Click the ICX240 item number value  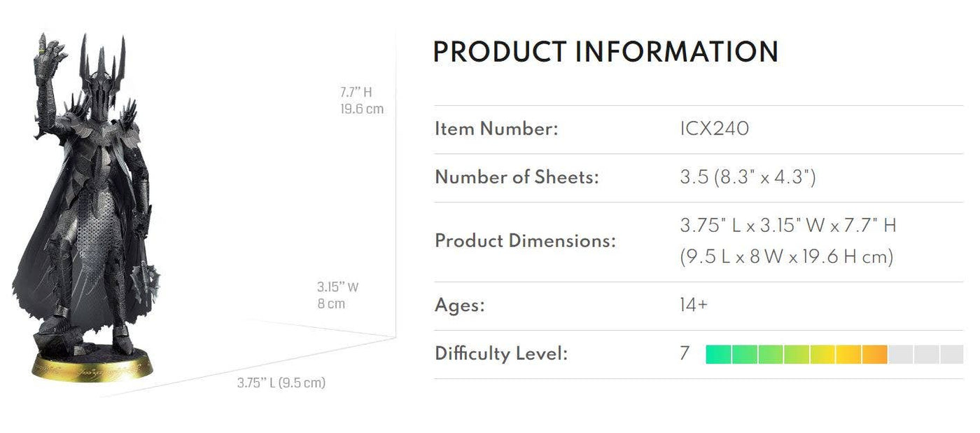pos(714,129)
